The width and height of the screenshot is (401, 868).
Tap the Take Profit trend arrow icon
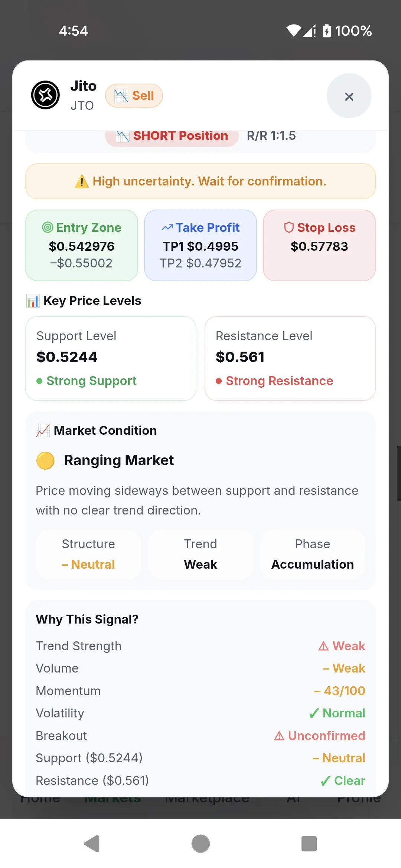coord(167,227)
